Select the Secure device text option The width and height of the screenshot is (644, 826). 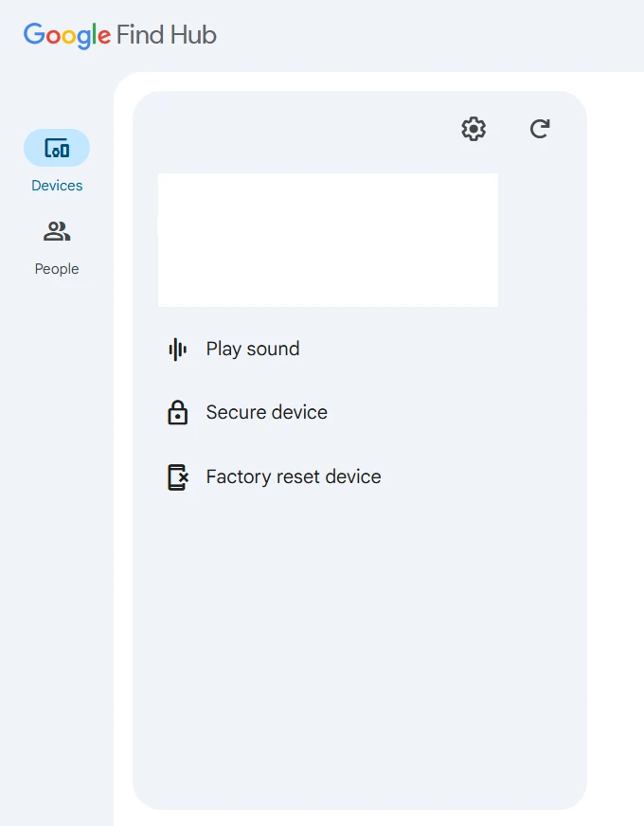tap(267, 413)
